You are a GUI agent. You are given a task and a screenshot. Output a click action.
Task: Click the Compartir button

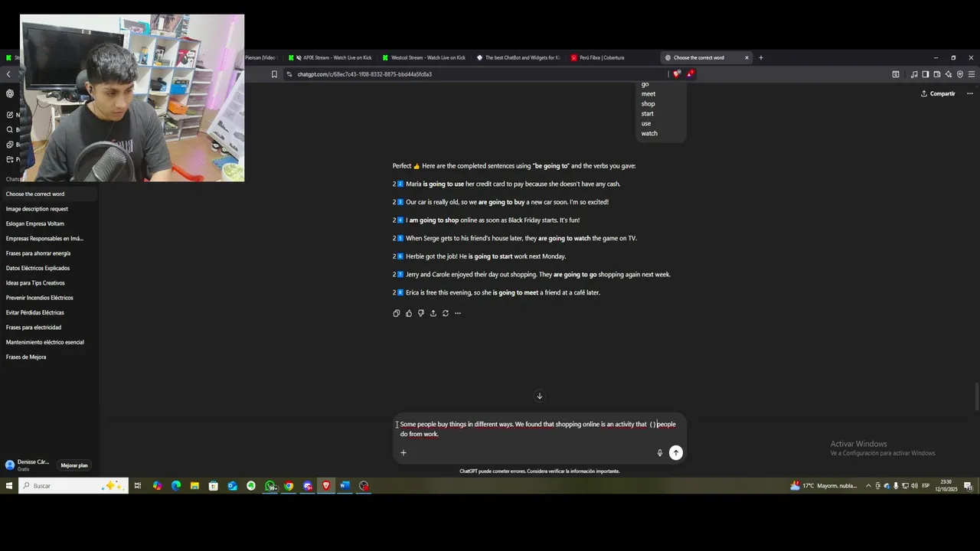tap(938, 93)
